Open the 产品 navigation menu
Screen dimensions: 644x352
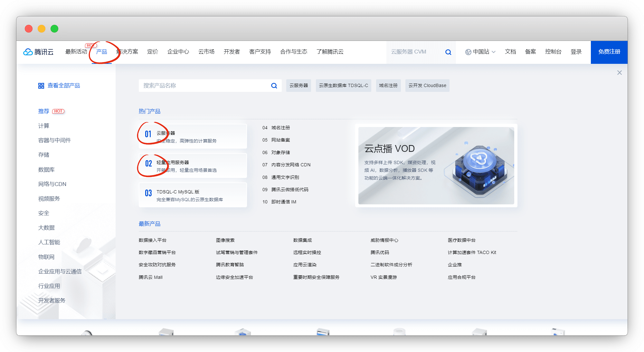point(101,52)
